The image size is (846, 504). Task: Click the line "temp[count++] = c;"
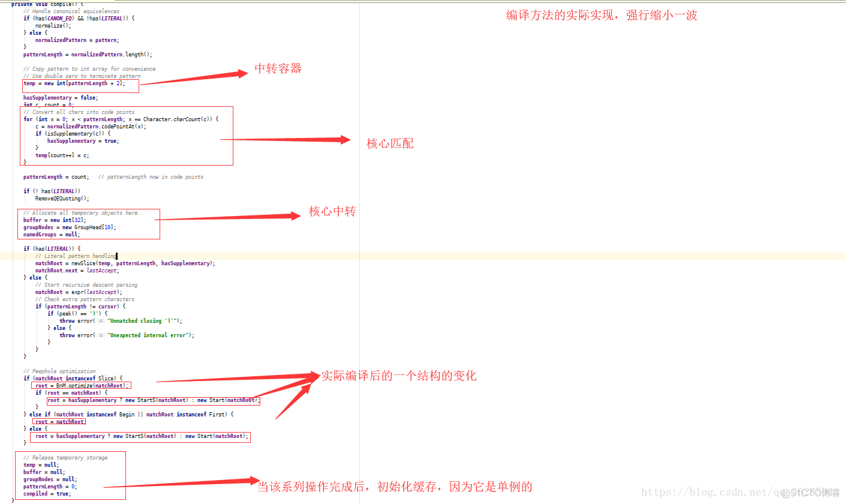(x=62, y=155)
